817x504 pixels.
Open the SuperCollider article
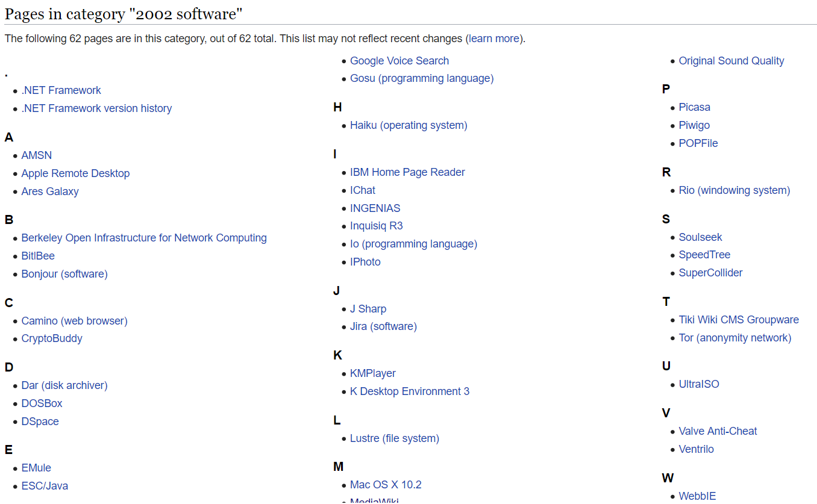click(711, 273)
